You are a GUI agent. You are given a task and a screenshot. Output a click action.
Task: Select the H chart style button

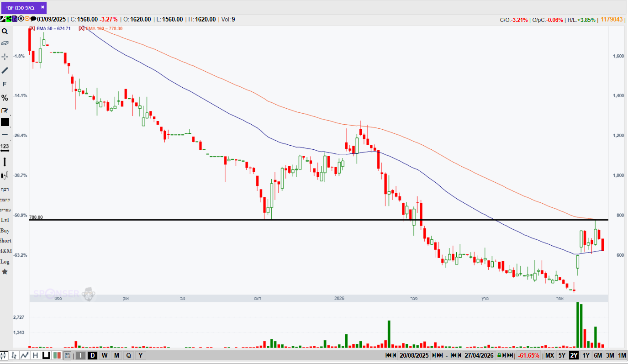tap(35, 355)
